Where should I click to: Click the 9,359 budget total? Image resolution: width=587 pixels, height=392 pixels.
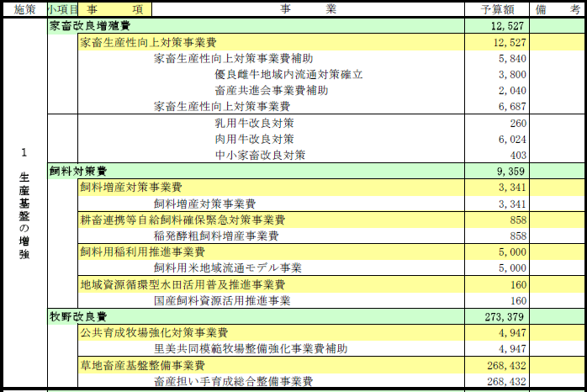(510, 172)
